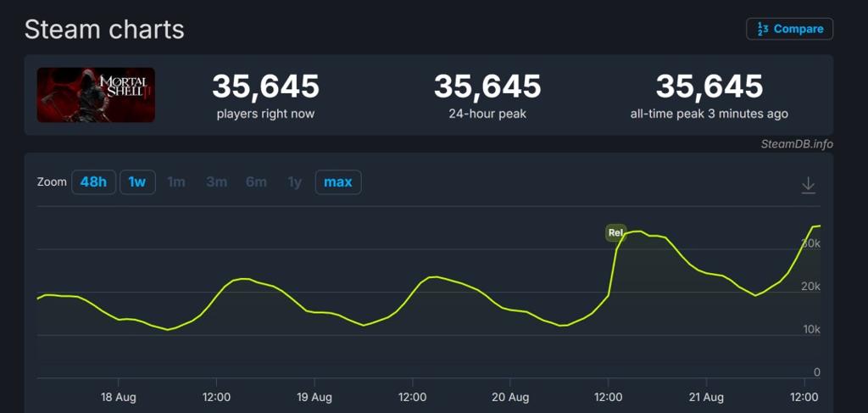Screen dimensions: 868x413
Task: Open the SteamDB.info credit link
Action: pyautogui.click(x=797, y=144)
